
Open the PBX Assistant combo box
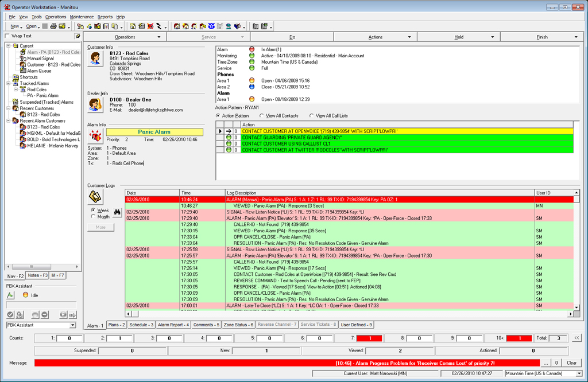41,325
